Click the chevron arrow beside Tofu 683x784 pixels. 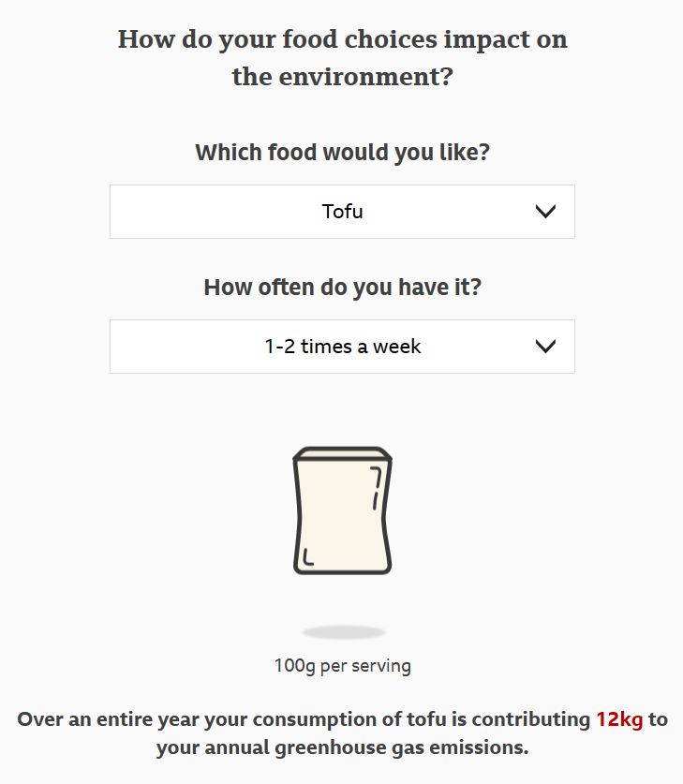(545, 212)
